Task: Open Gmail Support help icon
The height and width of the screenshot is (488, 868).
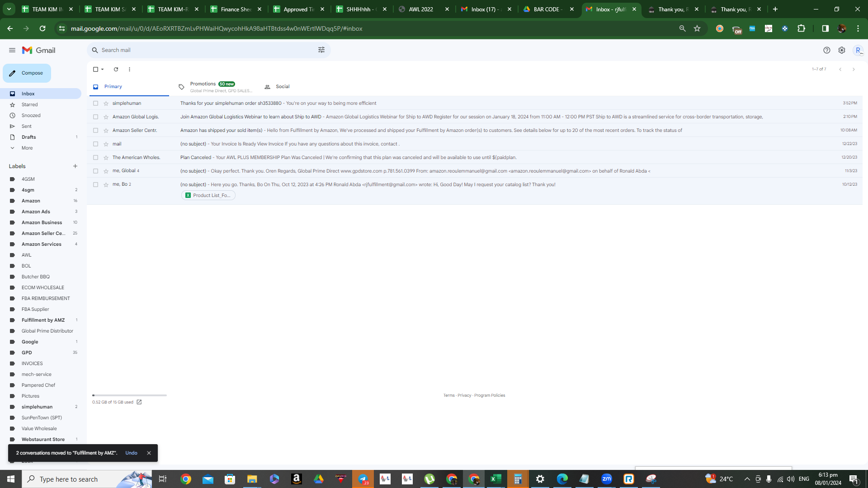Action: click(827, 50)
